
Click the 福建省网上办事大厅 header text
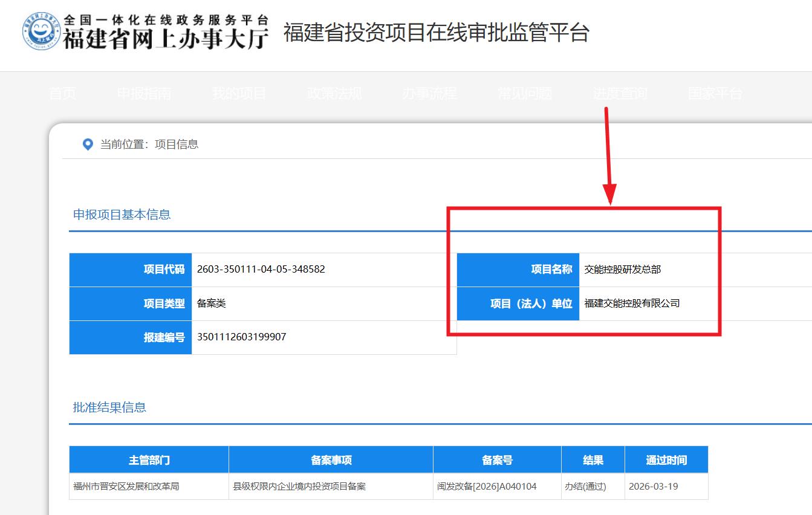point(166,39)
